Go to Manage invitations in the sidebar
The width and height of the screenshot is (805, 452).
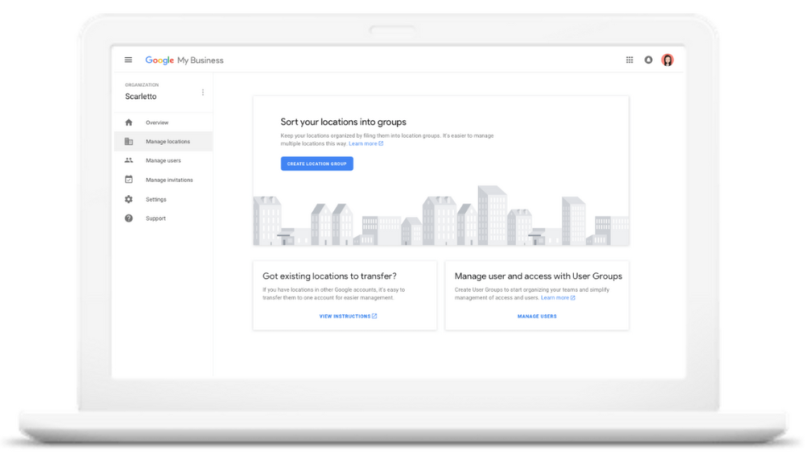(x=169, y=180)
